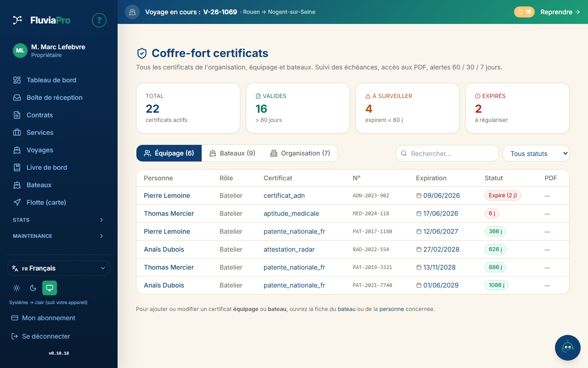Viewport: 588px width, 368px height.
Task: Click the Expiration column header
Action: tap(431, 178)
